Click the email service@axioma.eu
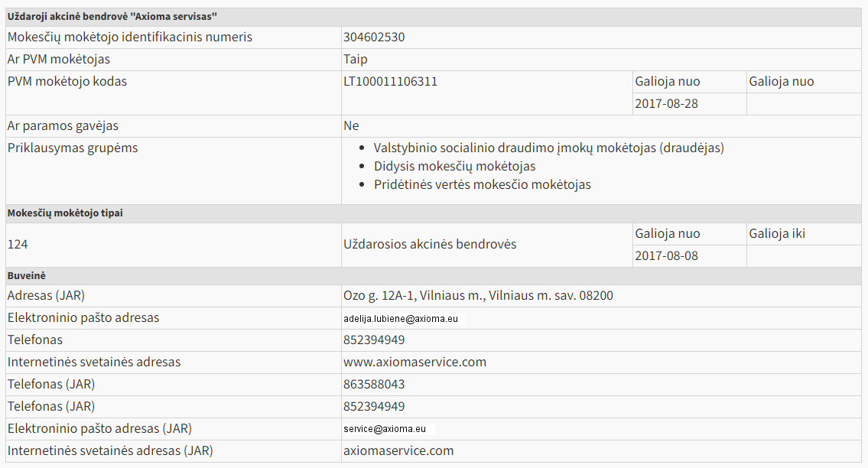Screen dimensions: 868x468 pos(385,430)
